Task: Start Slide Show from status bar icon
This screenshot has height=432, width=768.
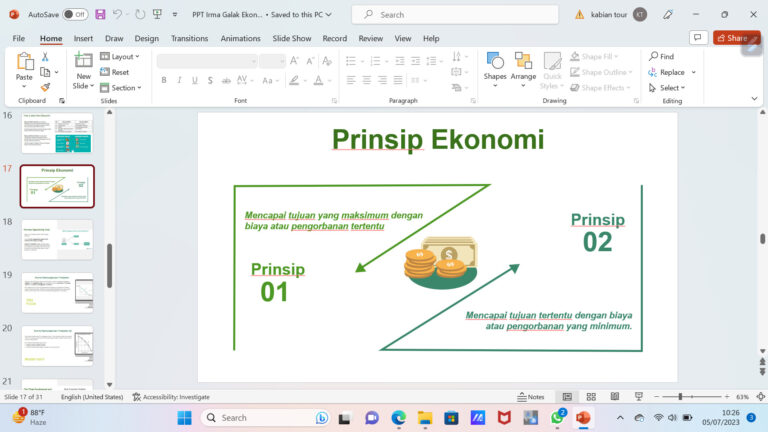Action: (x=639, y=397)
